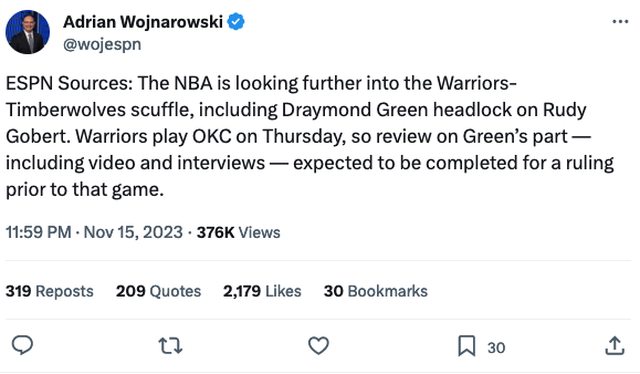Open the share upload-arrow menu
This screenshot has width=640, height=374.
615,346
